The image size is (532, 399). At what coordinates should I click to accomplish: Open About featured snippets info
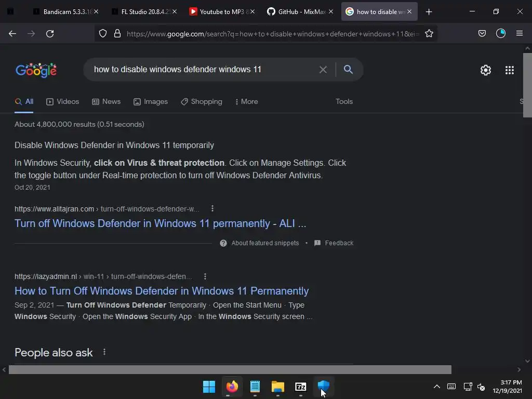260,243
